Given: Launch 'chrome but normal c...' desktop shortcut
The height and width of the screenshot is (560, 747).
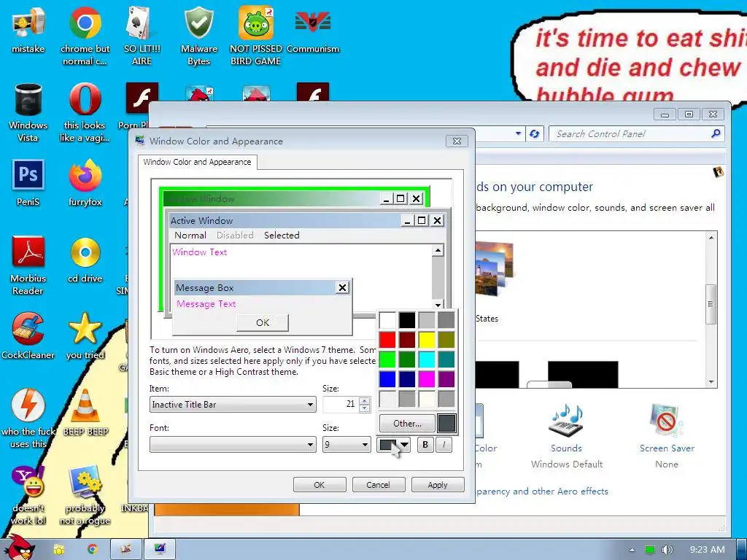Looking at the screenshot, I should click(x=85, y=36).
